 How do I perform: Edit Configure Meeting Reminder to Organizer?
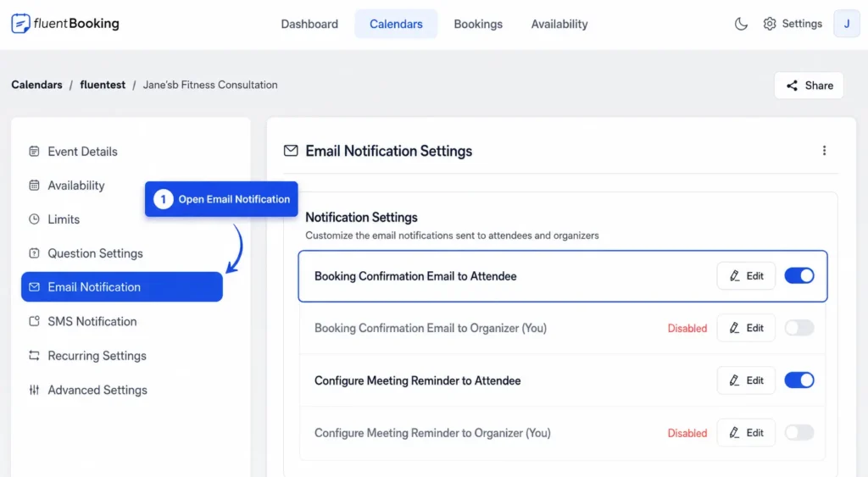pos(746,432)
